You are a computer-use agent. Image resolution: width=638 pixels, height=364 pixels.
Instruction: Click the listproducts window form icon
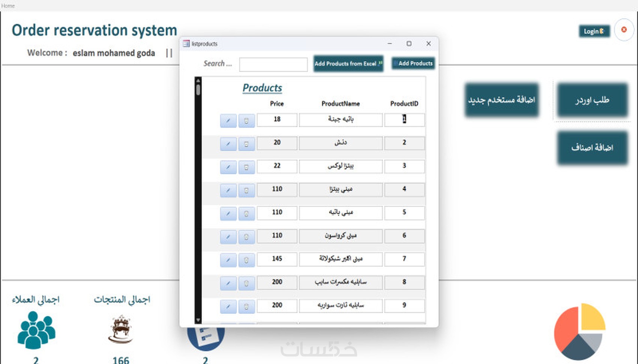click(186, 44)
